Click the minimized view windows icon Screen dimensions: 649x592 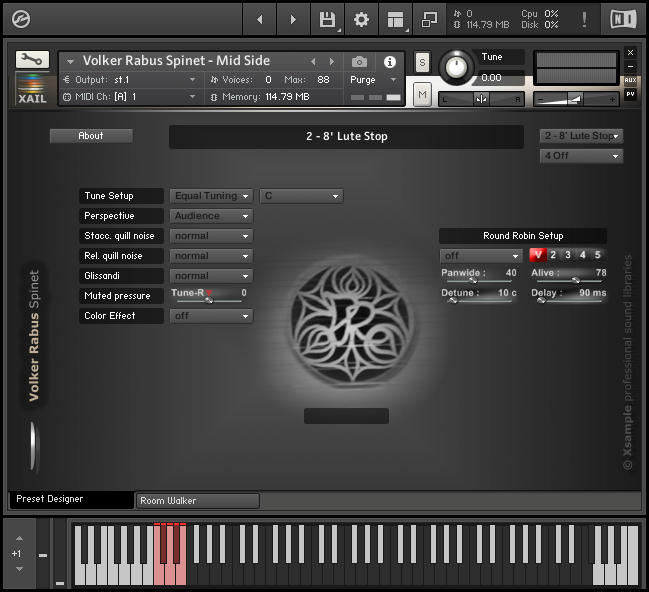429,19
